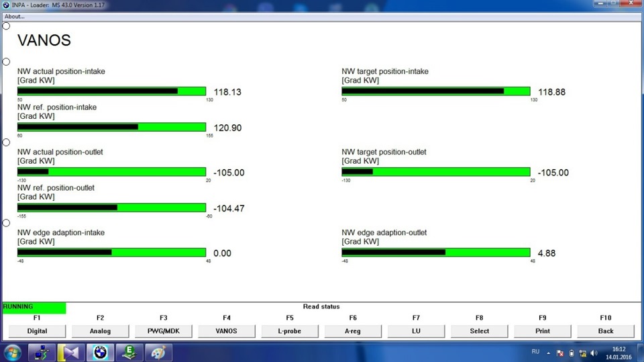Image resolution: width=644 pixels, height=362 pixels.
Task: Show hidden tray icons arrow
Action: coord(549,353)
